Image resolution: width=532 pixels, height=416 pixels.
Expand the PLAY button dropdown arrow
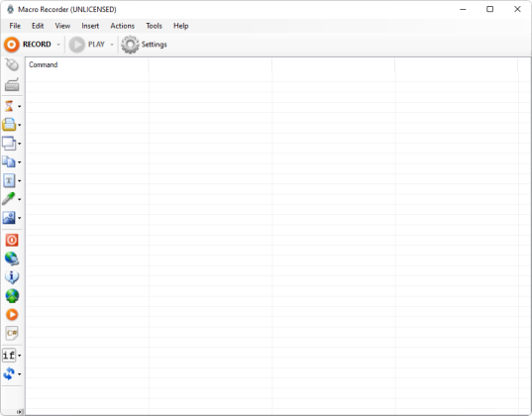112,45
